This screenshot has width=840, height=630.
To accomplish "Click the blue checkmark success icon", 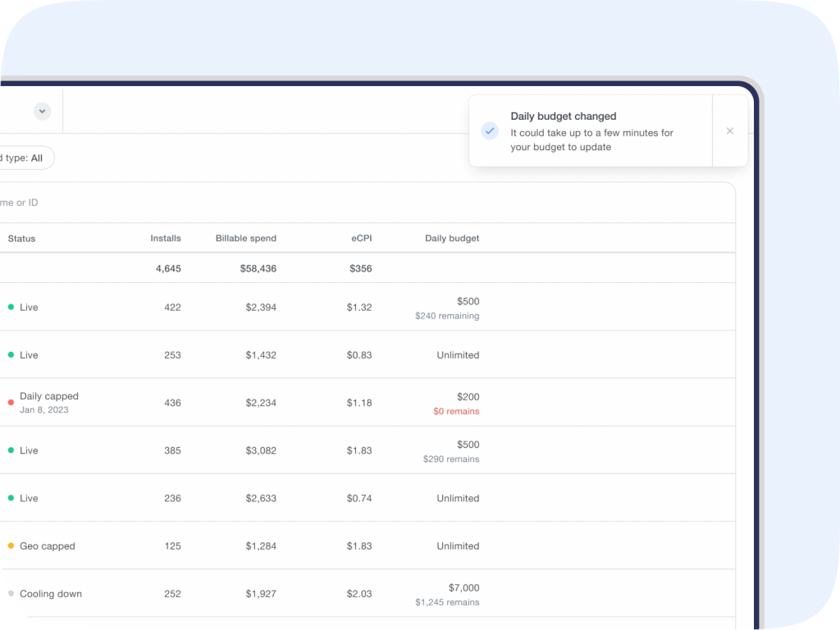I will (x=490, y=131).
